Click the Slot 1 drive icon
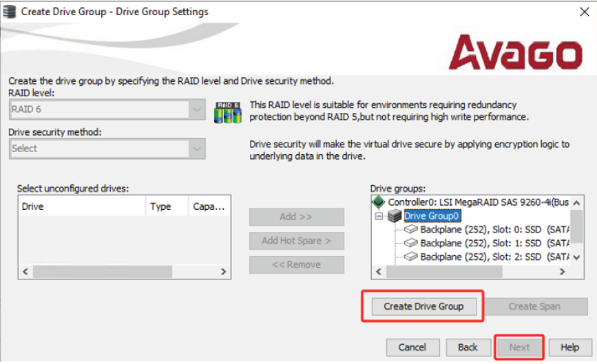Viewport: 597px width, 364px height. click(411, 243)
